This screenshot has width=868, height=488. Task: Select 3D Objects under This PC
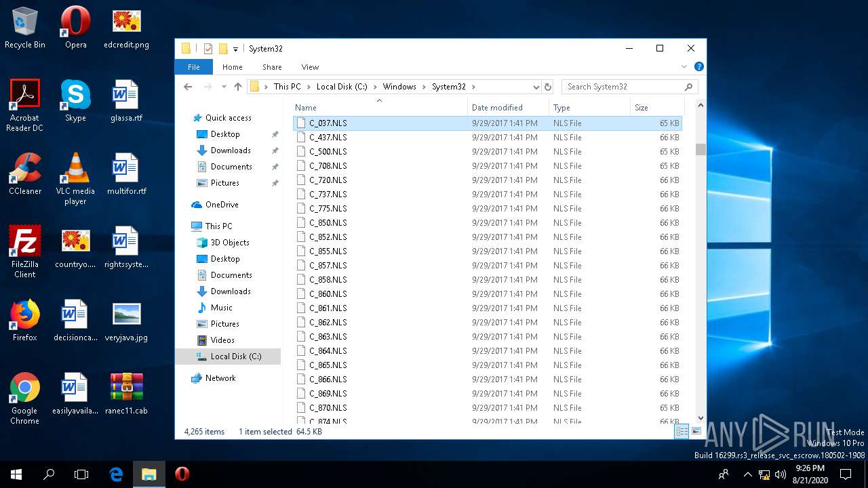(230, 243)
